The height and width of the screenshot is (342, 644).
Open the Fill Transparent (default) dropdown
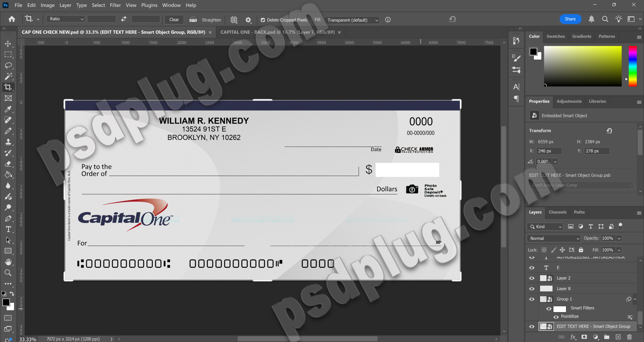click(x=352, y=20)
